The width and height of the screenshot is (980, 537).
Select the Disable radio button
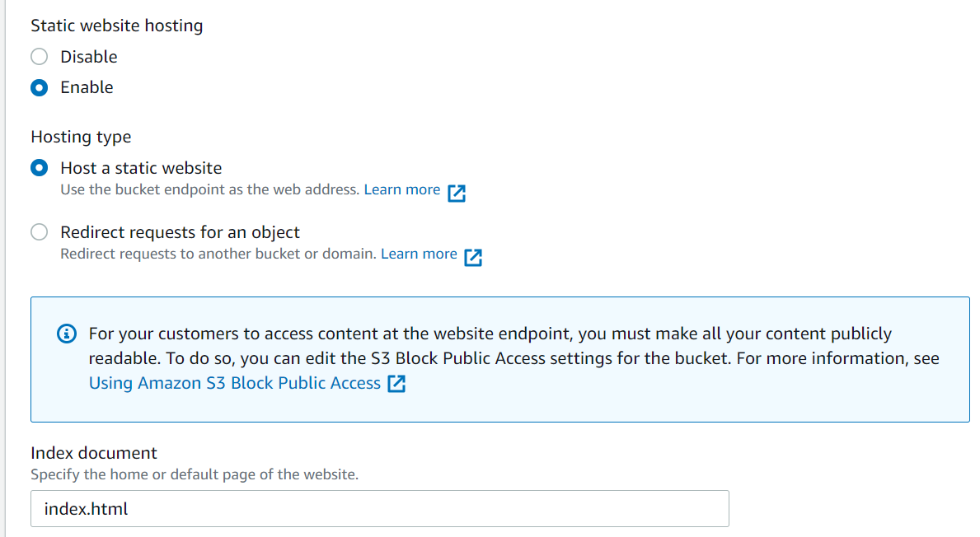pyautogui.click(x=39, y=56)
